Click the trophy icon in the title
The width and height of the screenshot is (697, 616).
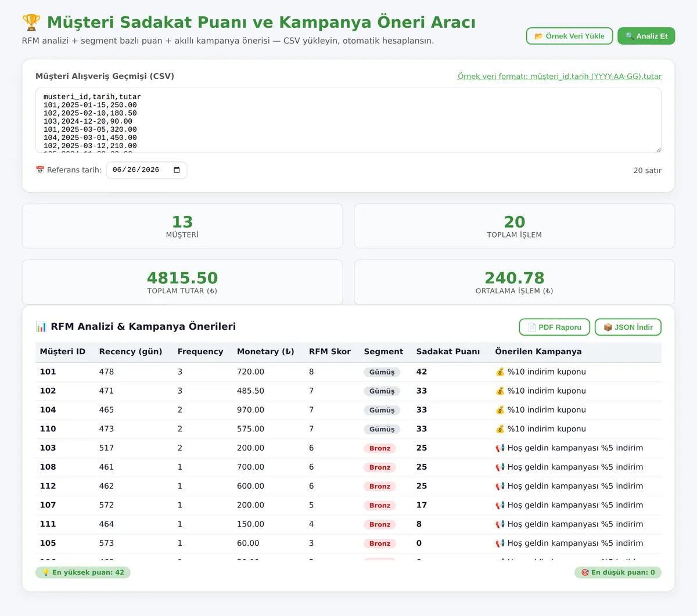click(x=31, y=23)
